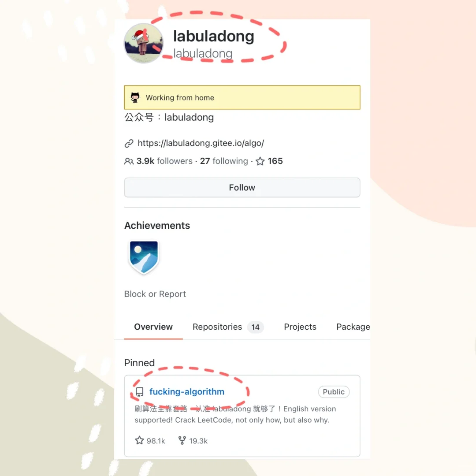The height and width of the screenshot is (476, 476).
Task: Click the star count icon showing 98.1k
Action: 139,440
